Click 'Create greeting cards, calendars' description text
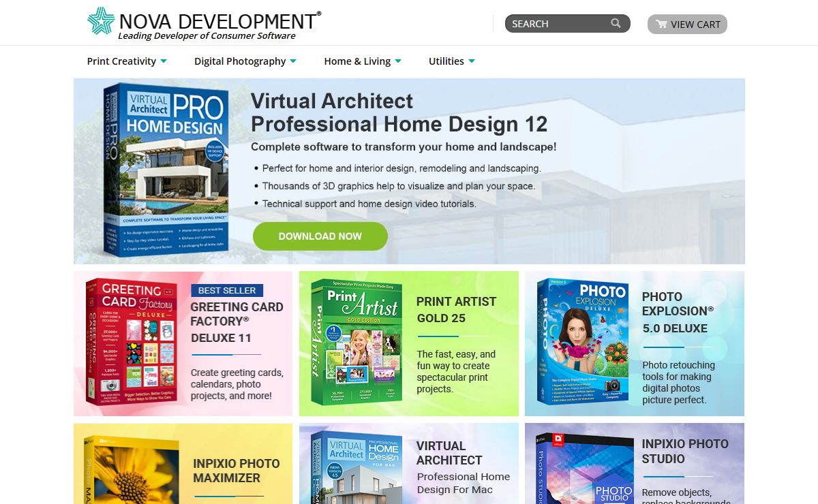This screenshot has width=818, height=504. (x=237, y=384)
